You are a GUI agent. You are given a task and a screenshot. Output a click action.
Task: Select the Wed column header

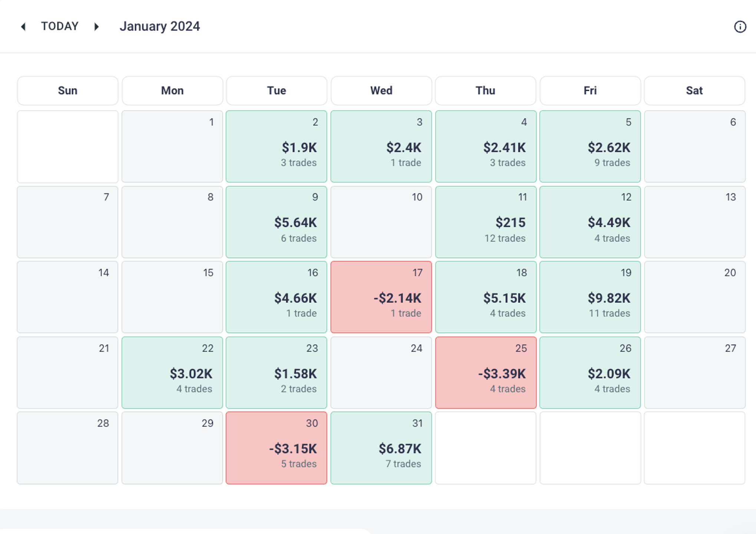381,90
